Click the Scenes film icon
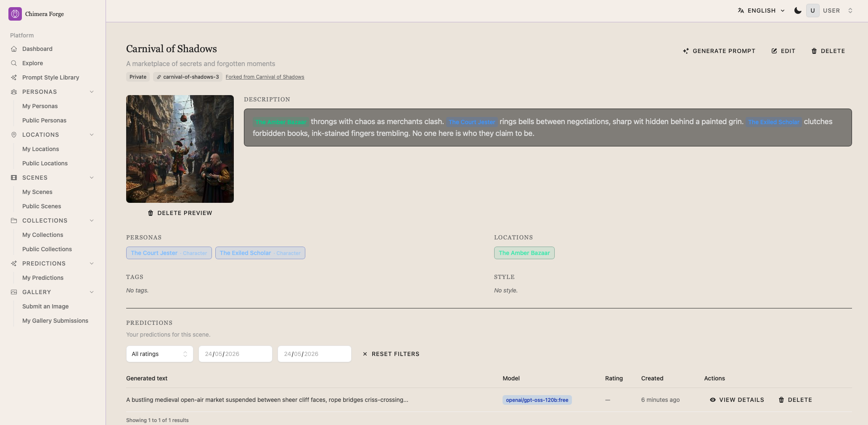This screenshot has width=868, height=425. click(14, 178)
